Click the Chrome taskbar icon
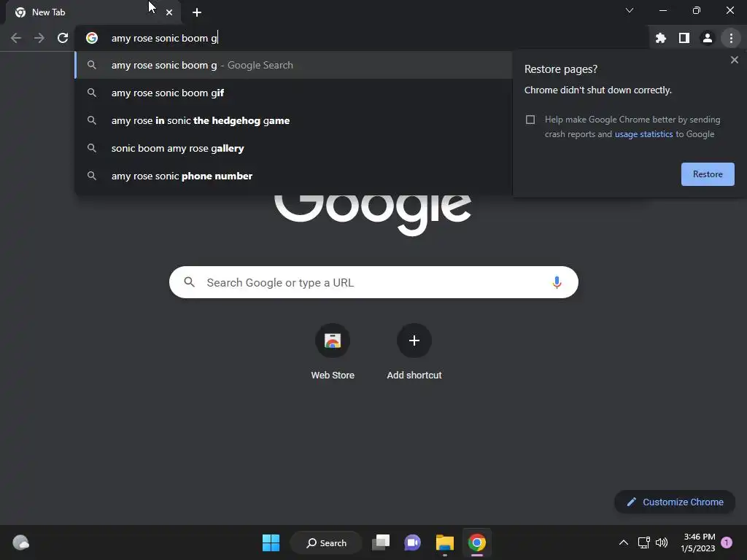This screenshot has width=747, height=560. pyautogui.click(x=477, y=542)
